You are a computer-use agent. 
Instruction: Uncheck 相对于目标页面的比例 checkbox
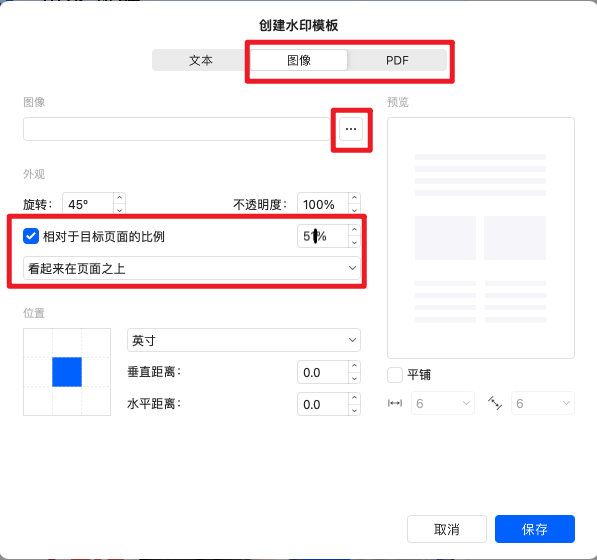click(31, 236)
